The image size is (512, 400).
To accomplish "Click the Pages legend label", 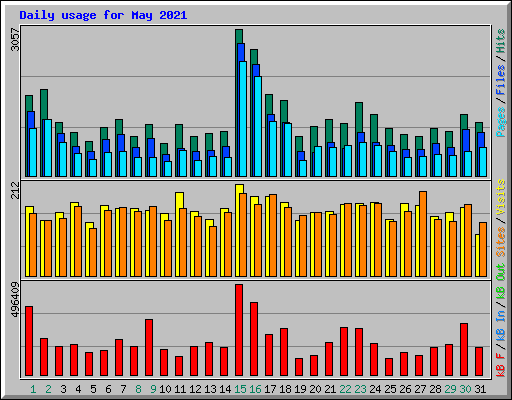I will pos(500,122).
